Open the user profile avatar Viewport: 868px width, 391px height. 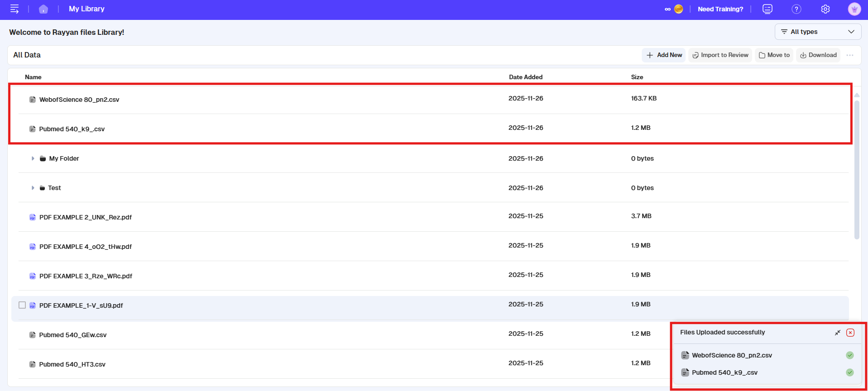pos(854,9)
